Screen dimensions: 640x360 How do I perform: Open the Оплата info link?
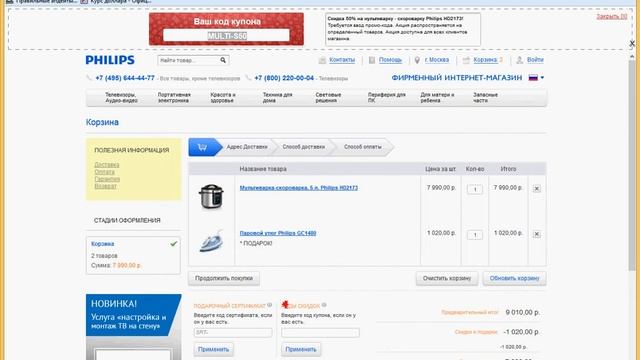coord(104,172)
